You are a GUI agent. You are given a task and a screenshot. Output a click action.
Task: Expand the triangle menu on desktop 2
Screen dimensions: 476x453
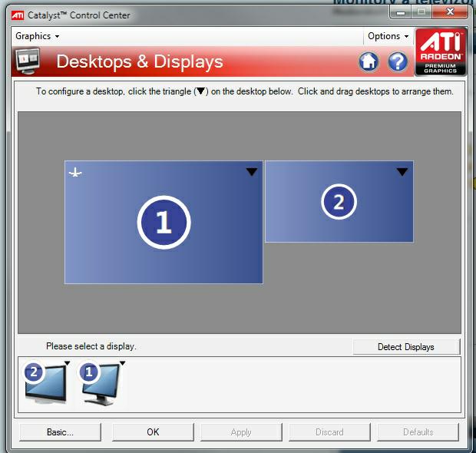pos(402,172)
